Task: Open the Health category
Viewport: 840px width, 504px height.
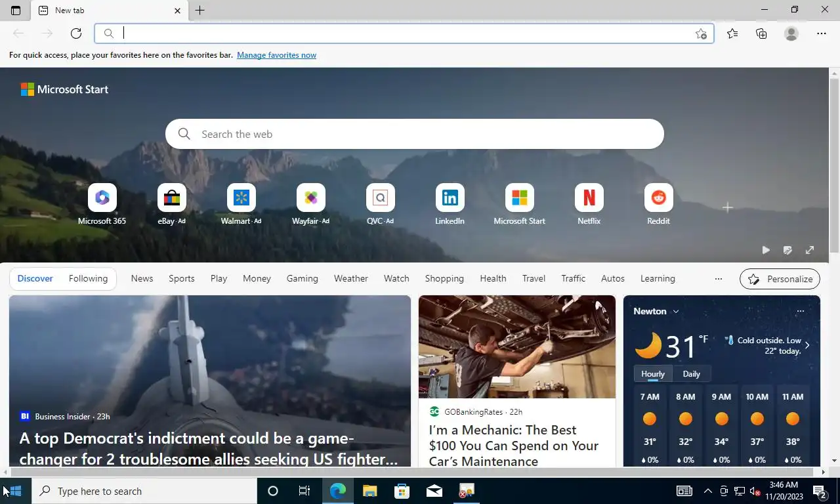Action: 493,278
